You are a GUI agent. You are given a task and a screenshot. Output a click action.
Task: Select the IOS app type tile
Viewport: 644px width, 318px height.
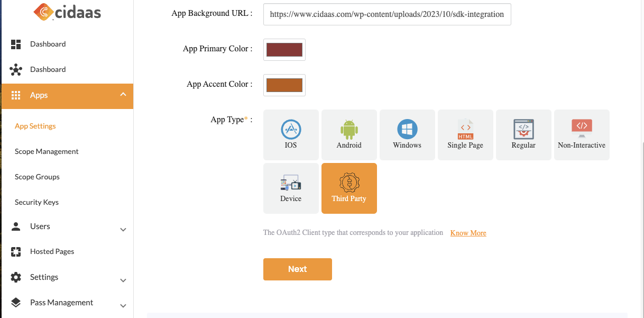(x=291, y=135)
